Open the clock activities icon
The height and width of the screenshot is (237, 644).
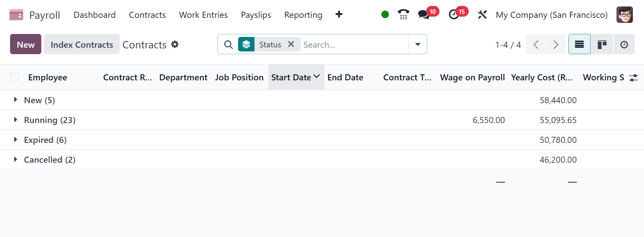point(454,14)
